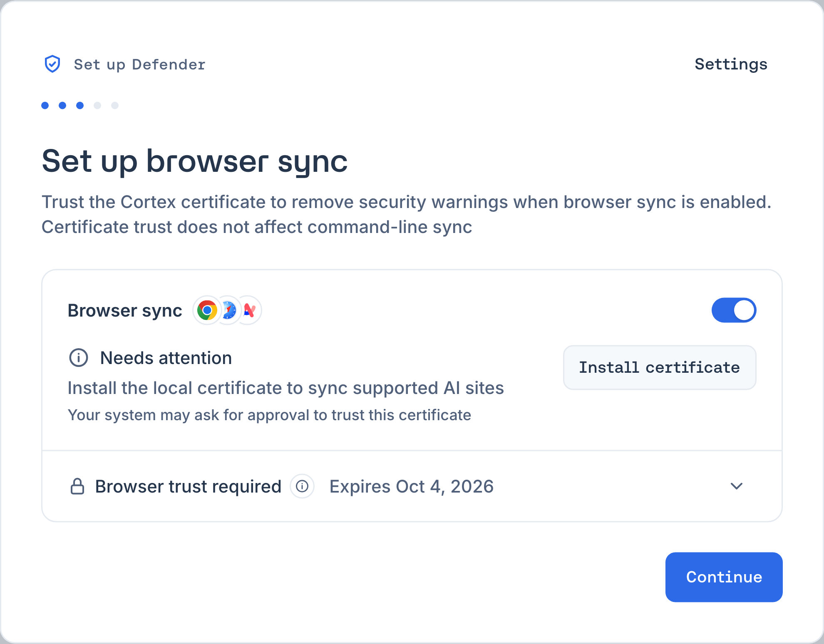Click the Chrome browser icon

pos(207,310)
